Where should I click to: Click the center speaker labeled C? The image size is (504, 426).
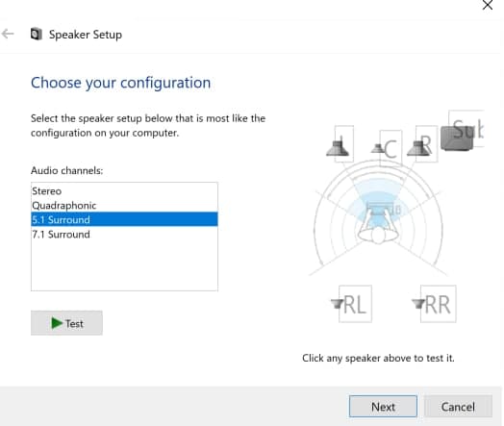[x=387, y=148]
